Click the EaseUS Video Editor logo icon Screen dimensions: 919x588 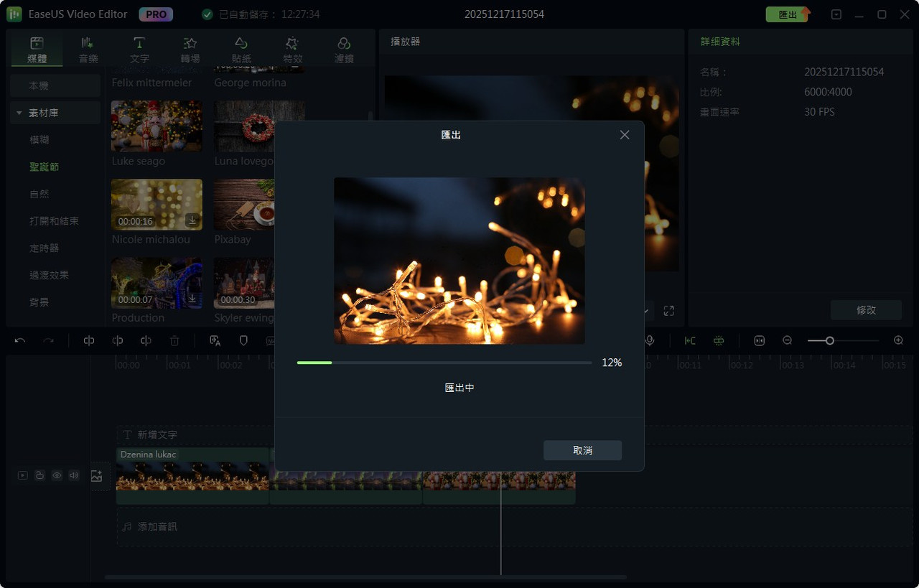click(x=14, y=14)
